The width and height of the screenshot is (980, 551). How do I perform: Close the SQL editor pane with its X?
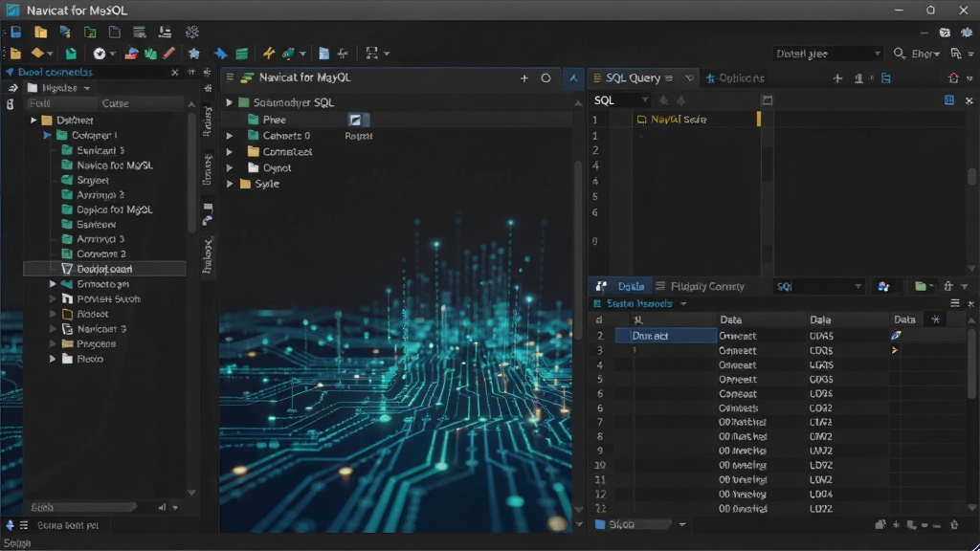pos(969,99)
